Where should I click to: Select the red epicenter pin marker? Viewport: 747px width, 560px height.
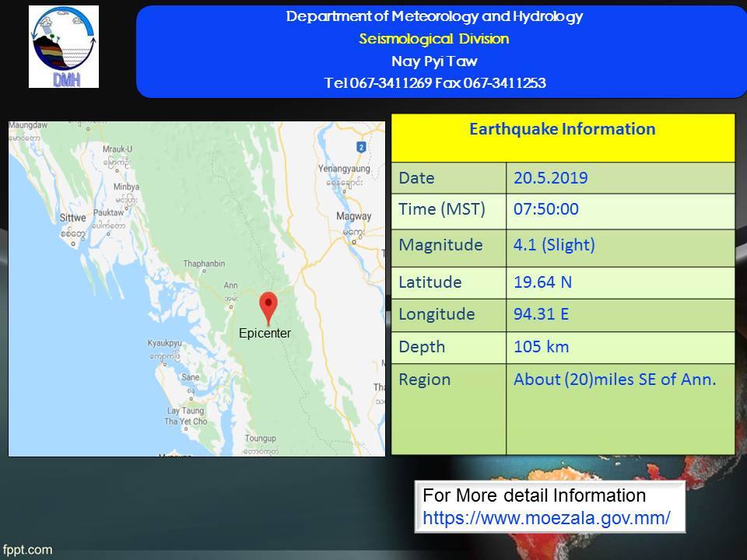[268, 306]
